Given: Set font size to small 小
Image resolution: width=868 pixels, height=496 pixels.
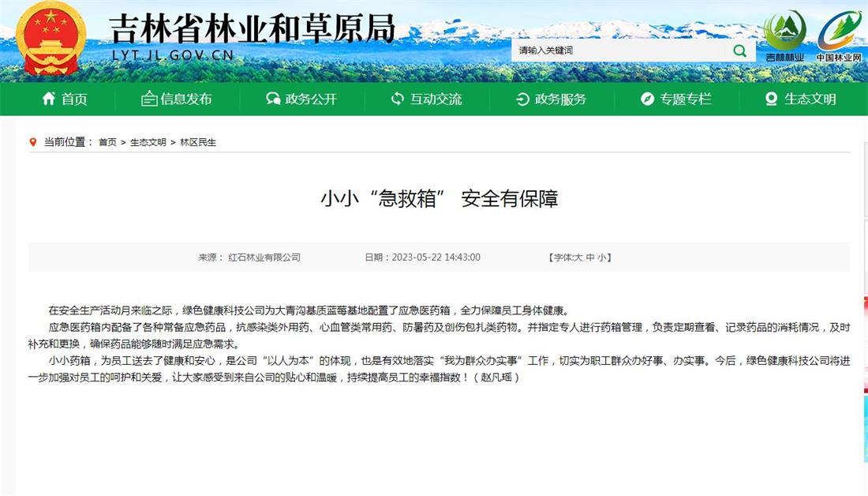Looking at the screenshot, I should pos(601,257).
